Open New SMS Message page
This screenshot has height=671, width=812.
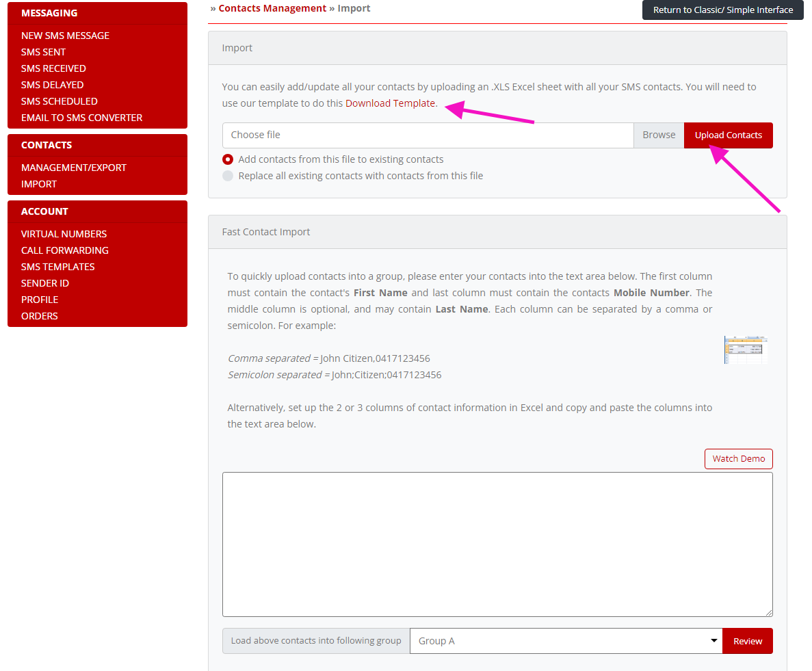tap(65, 36)
